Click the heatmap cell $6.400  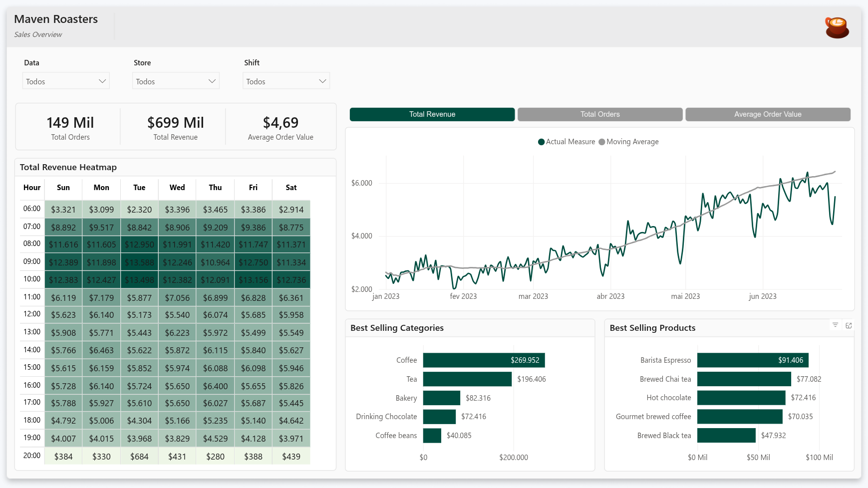[215, 386]
